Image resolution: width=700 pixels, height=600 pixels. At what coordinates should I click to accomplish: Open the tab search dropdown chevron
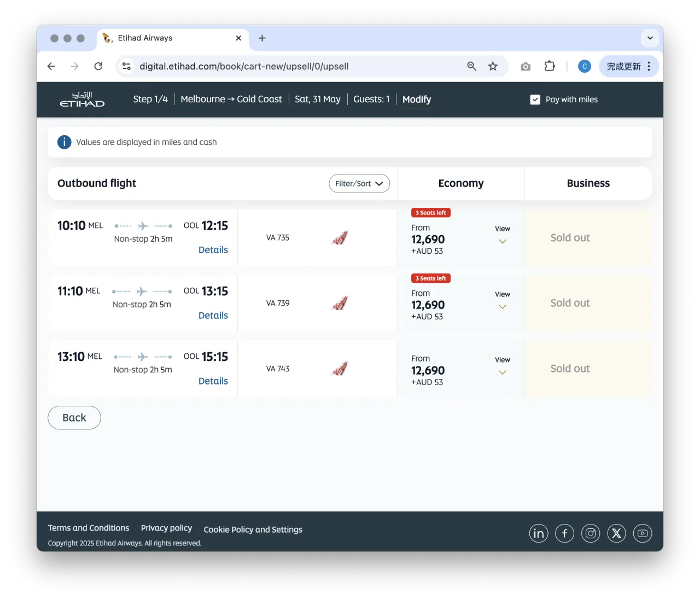tap(650, 38)
